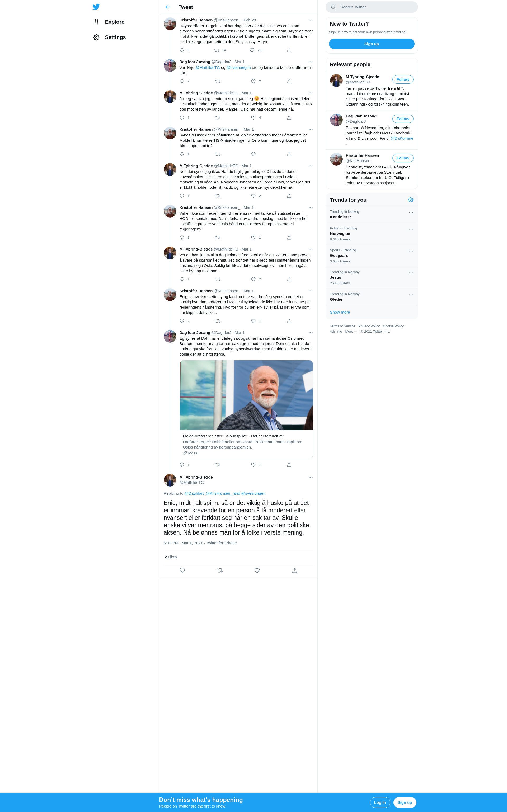Share the tweet with tv2.no link card

289,465
